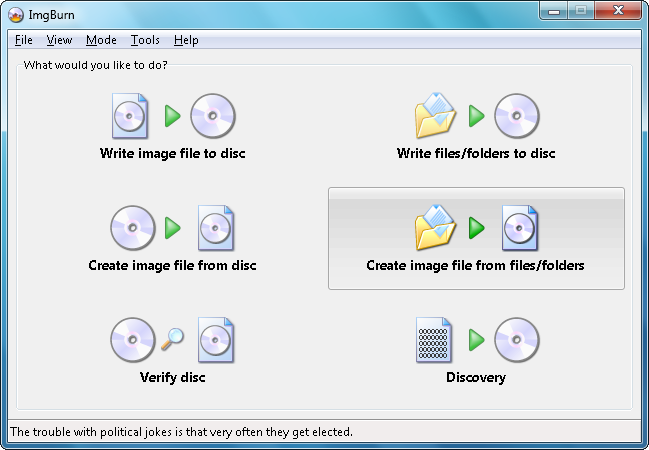
Task: Click the folder icon in 'Create image file from files/folders'
Action: coord(435,227)
